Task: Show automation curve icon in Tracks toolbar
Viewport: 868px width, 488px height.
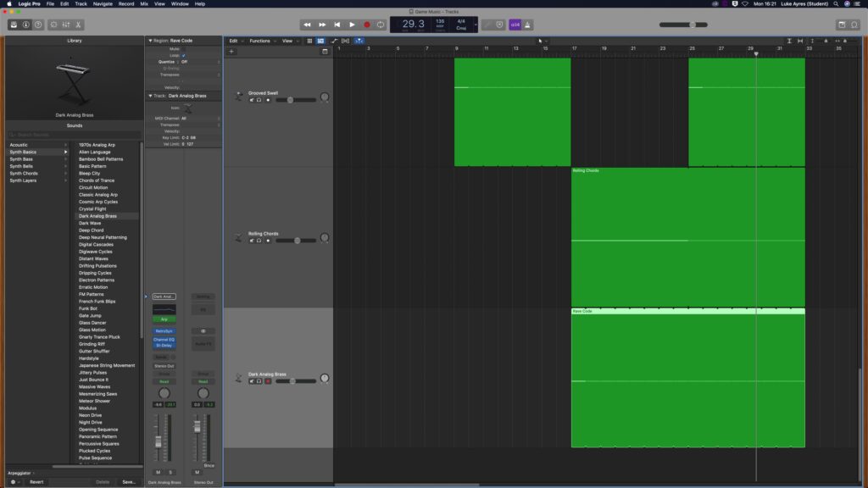Action: pyautogui.click(x=334, y=41)
